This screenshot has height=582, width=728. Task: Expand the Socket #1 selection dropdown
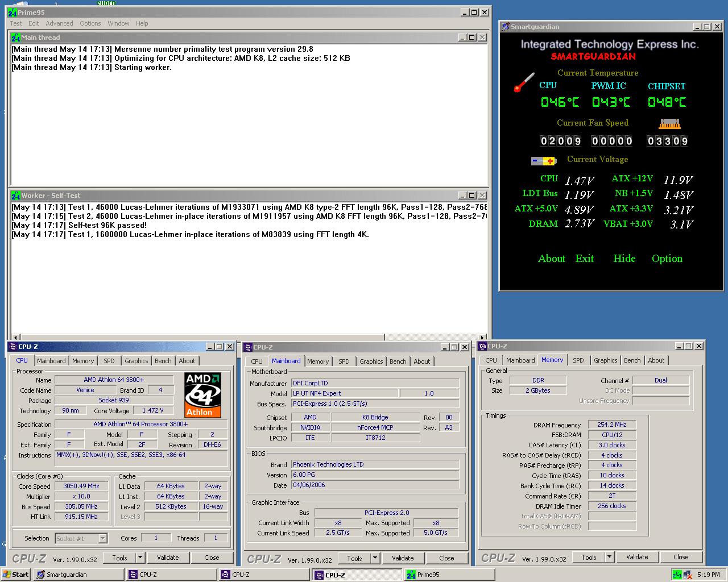tap(103, 538)
